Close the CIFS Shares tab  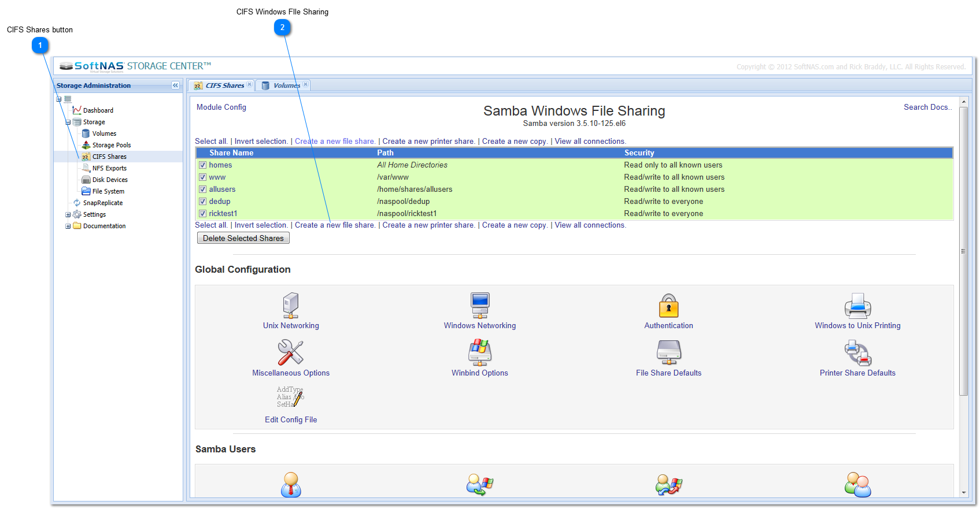point(249,84)
